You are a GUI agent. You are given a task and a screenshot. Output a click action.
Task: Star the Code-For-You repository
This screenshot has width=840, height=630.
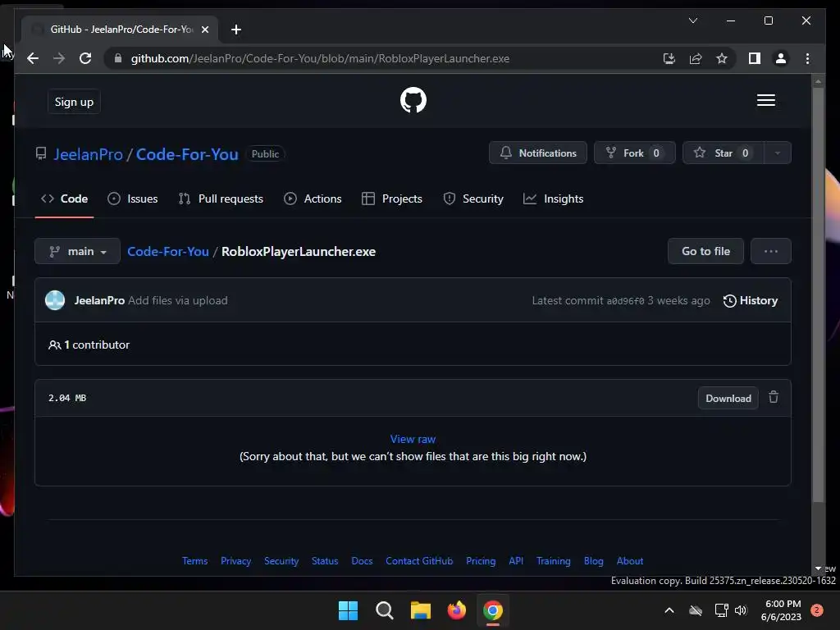[x=723, y=153]
